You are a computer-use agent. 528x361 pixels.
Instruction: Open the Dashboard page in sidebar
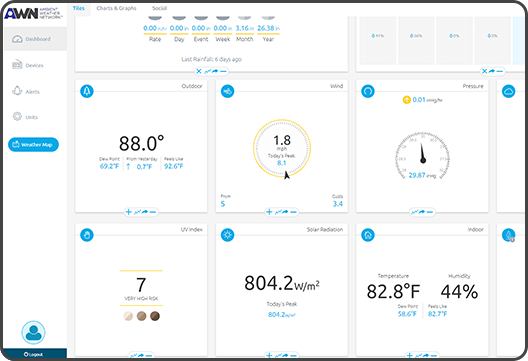pyautogui.click(x=35, y=39)
